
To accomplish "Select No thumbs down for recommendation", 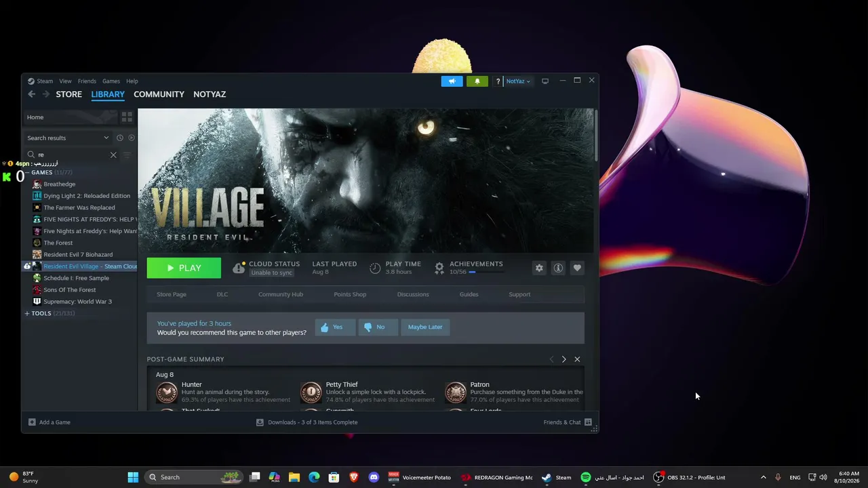I will (x=378, y=327).
